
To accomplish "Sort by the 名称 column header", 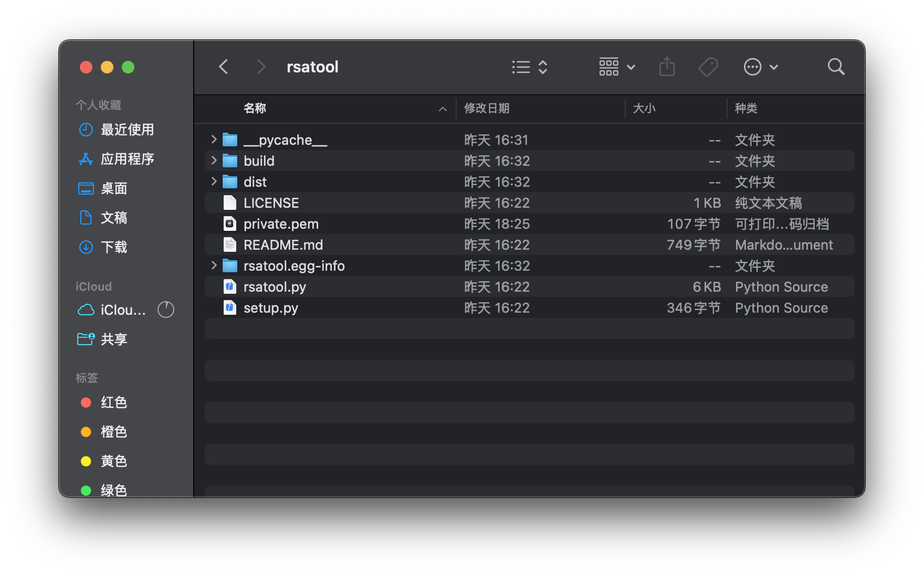I will click(255, 108).
